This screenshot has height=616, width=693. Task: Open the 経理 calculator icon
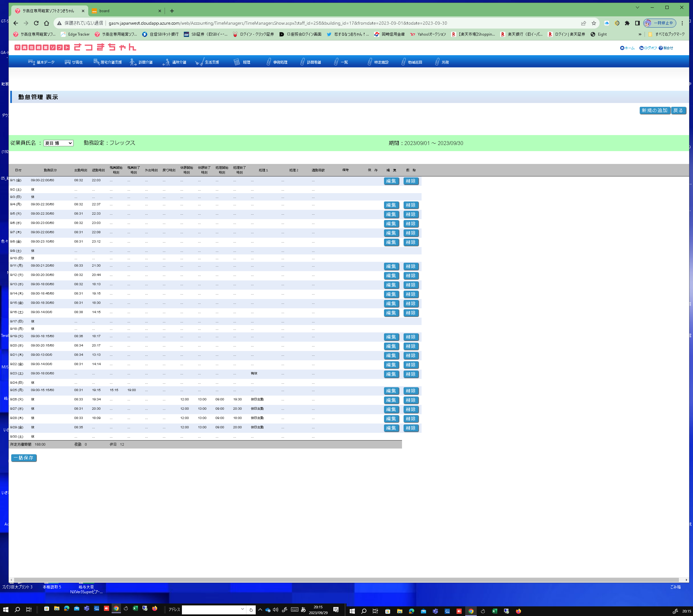(237, 62)
